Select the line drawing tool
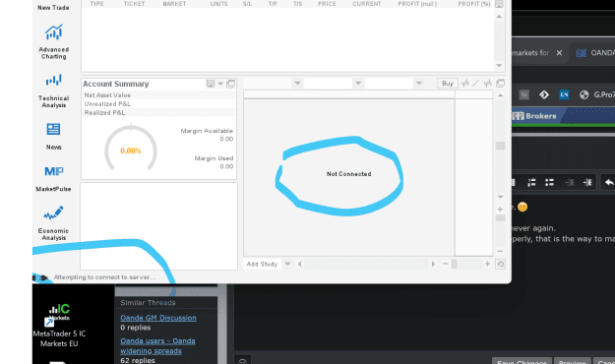The height and width of the screenshot is (364, 615). click(475, 84)
